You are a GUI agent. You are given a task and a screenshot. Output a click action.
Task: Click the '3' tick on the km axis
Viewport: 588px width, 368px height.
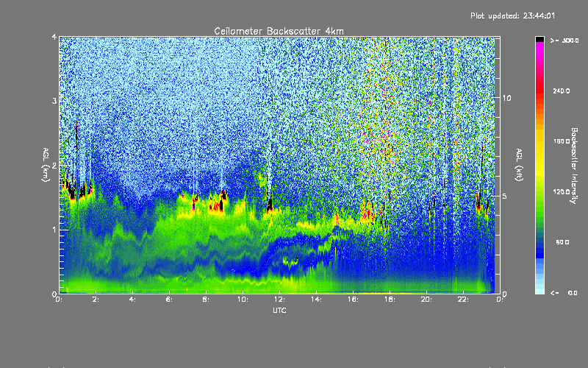(x=54, y=101)
